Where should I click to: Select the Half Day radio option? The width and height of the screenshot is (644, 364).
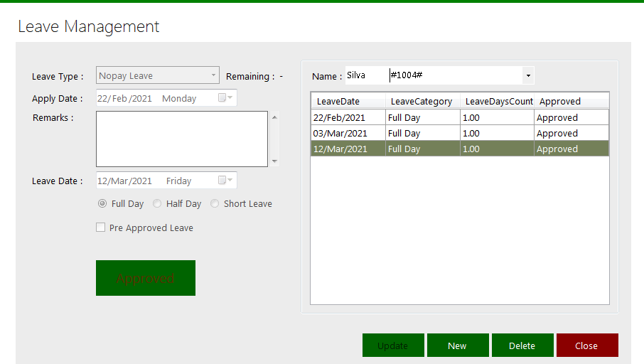(x=157, y=203)
